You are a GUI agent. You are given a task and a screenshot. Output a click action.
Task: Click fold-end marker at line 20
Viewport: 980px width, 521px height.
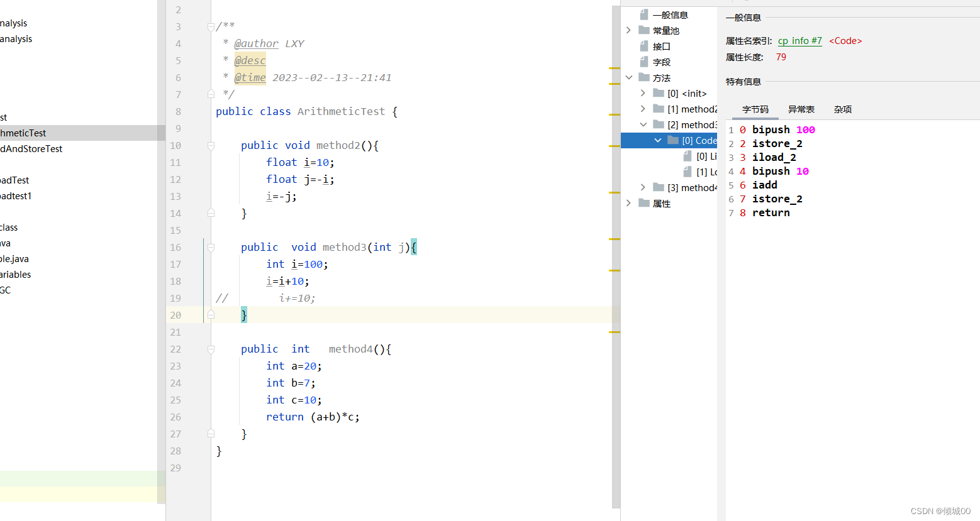point(211,315)
